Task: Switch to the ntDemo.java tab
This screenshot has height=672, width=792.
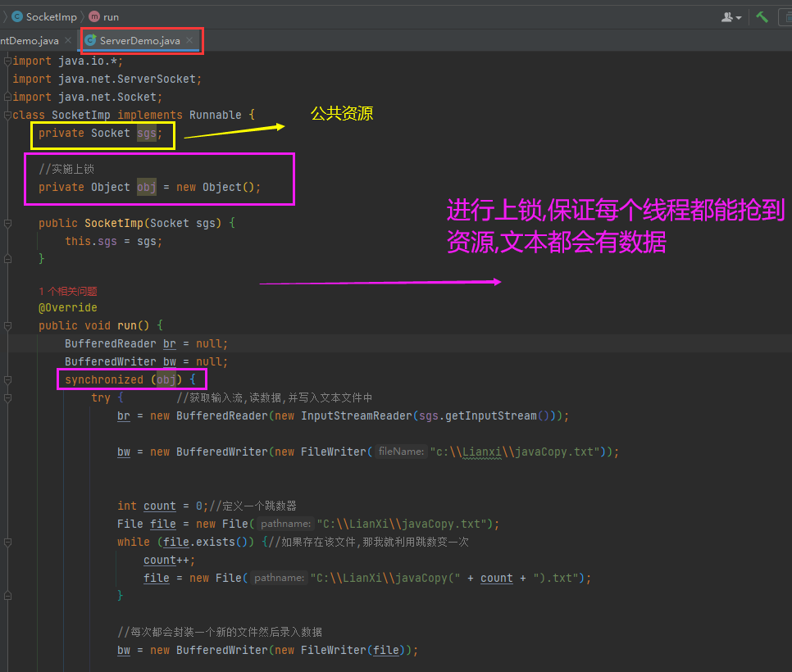Action: (30, 41)
